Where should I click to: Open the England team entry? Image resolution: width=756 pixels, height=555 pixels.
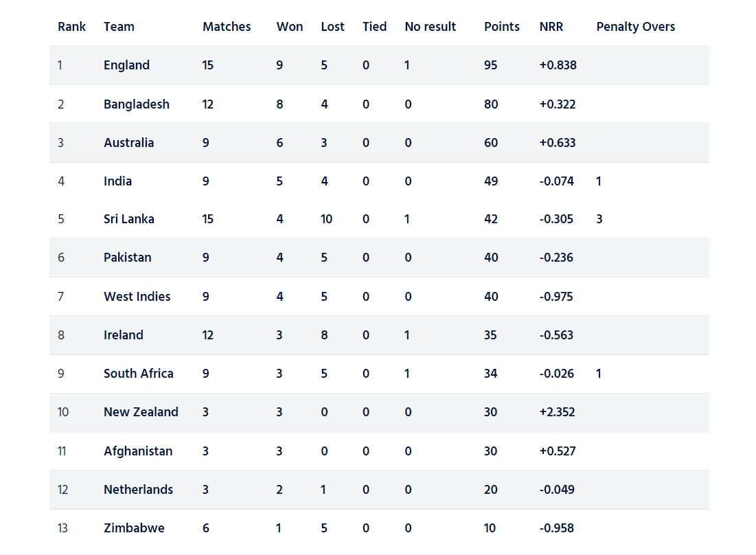tap(126, 65)
